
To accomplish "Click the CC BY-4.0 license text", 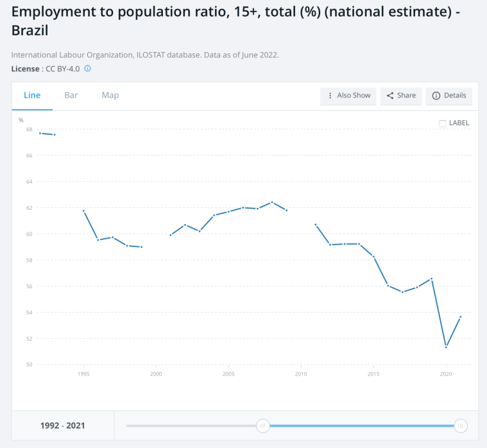I will pos(61,69).
